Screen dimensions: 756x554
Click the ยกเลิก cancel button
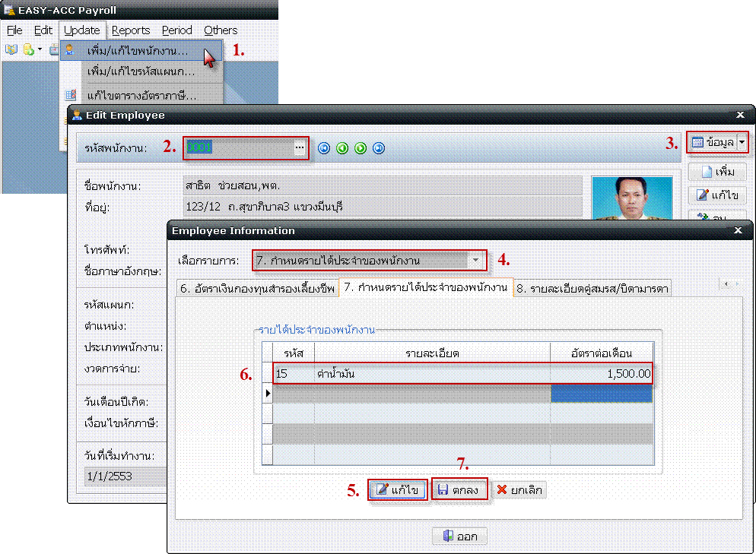click(519, 490)
